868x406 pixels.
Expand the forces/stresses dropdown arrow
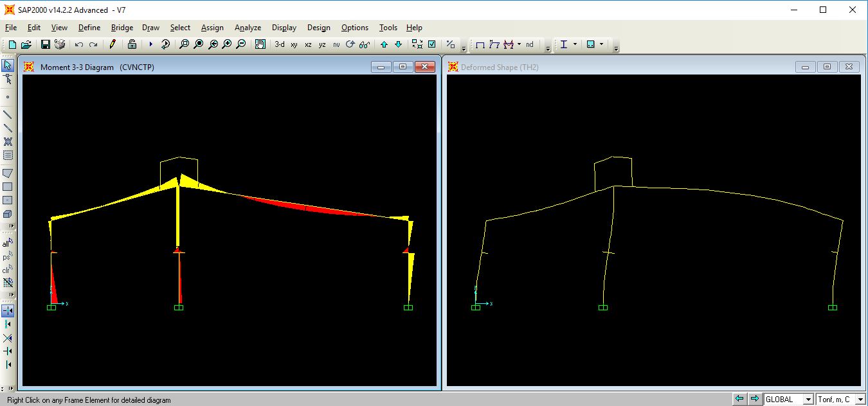519,44
